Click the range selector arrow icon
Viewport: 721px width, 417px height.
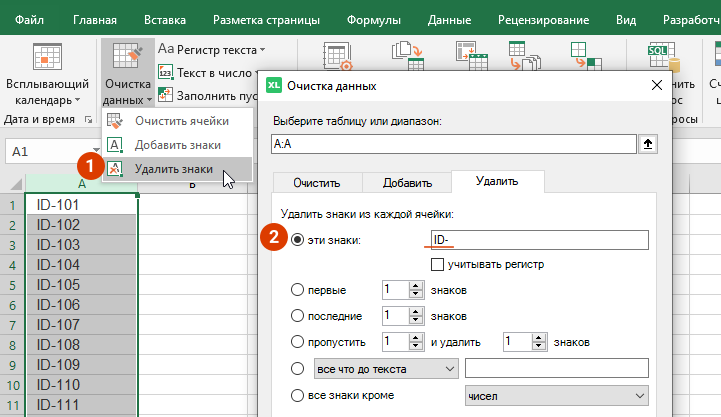click(649, 145)
